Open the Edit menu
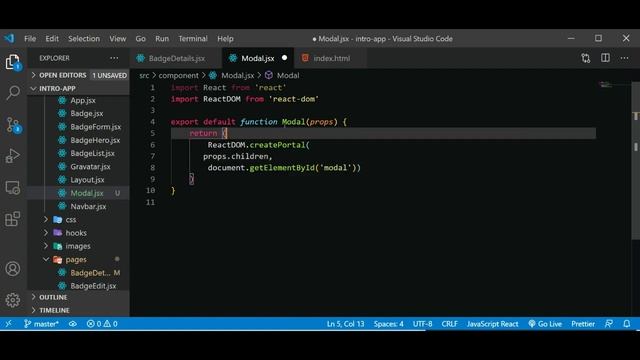The width and height of the screenshot is (640, 360). pos(52,38)
